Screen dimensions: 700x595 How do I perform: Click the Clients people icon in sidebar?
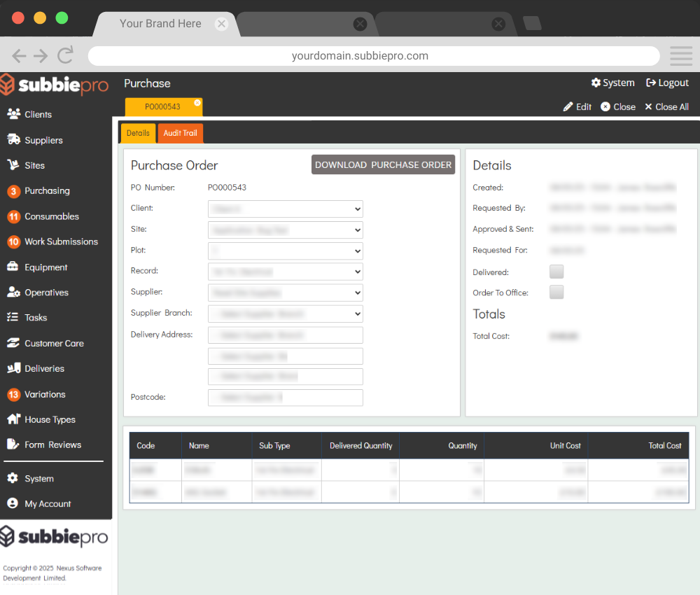point(13,114)
